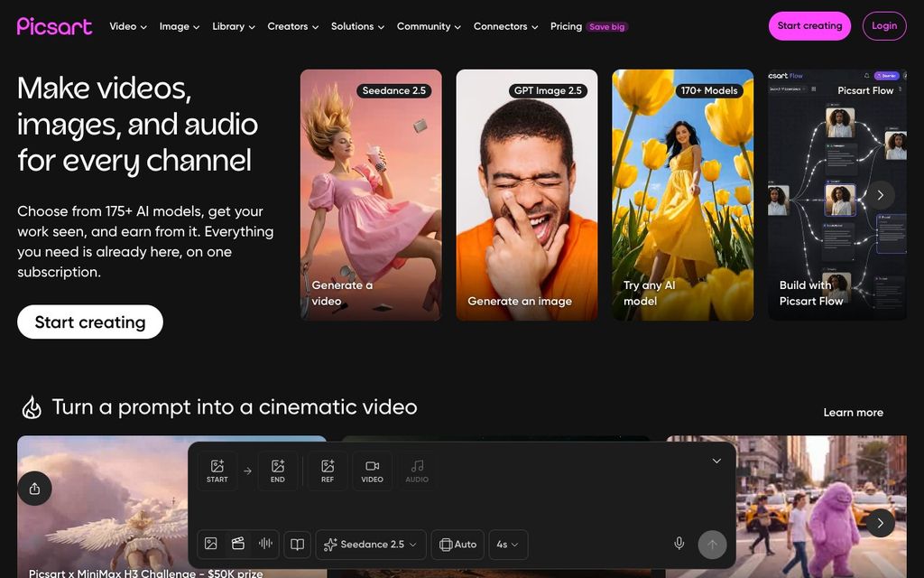924x578 pixels.
Task: Switch prompt box to image mode
Action: point(211,544)
